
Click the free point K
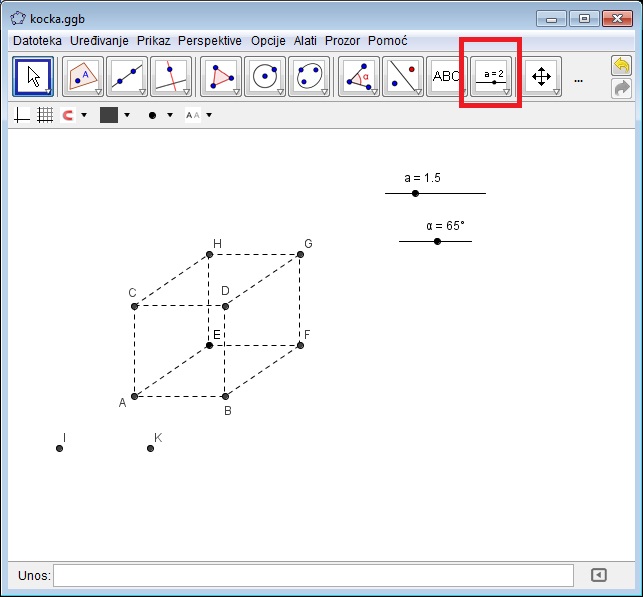click(150, 448)
